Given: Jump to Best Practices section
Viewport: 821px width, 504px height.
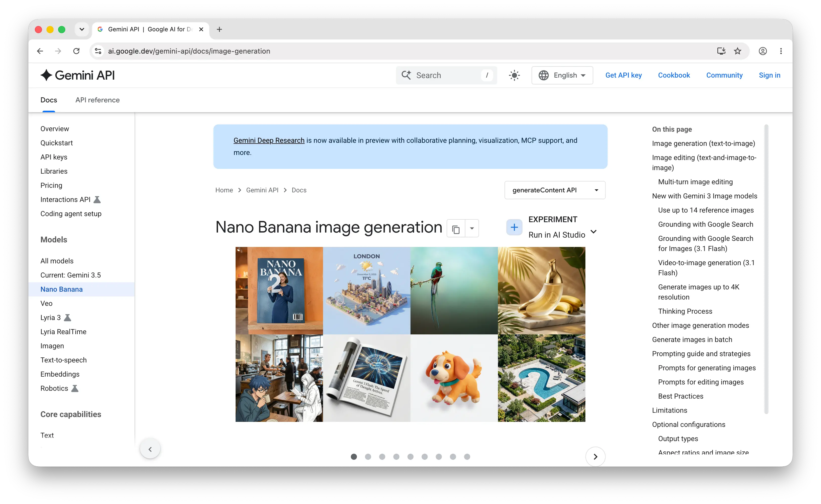Looking at the screenshot, I should coord(681,396).
